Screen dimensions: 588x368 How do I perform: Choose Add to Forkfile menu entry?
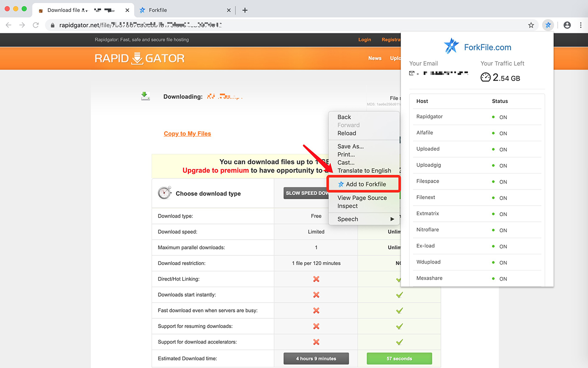364,184
